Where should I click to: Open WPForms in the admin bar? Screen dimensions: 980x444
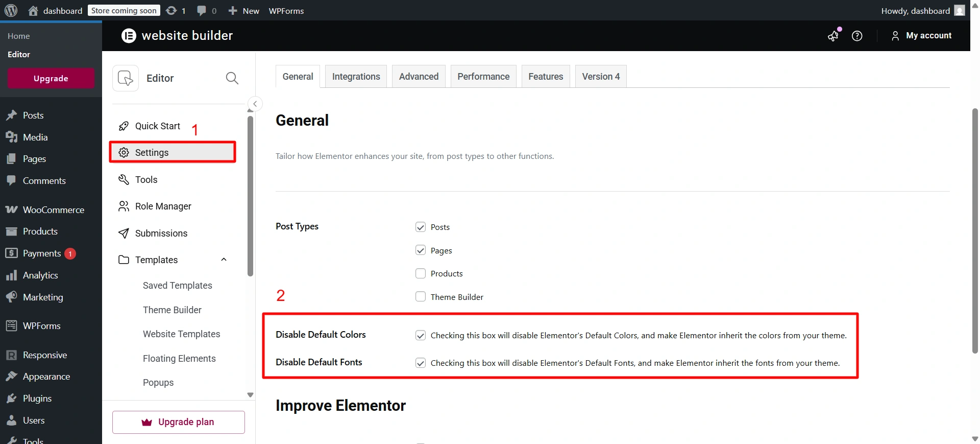click(x=286, y=11)
